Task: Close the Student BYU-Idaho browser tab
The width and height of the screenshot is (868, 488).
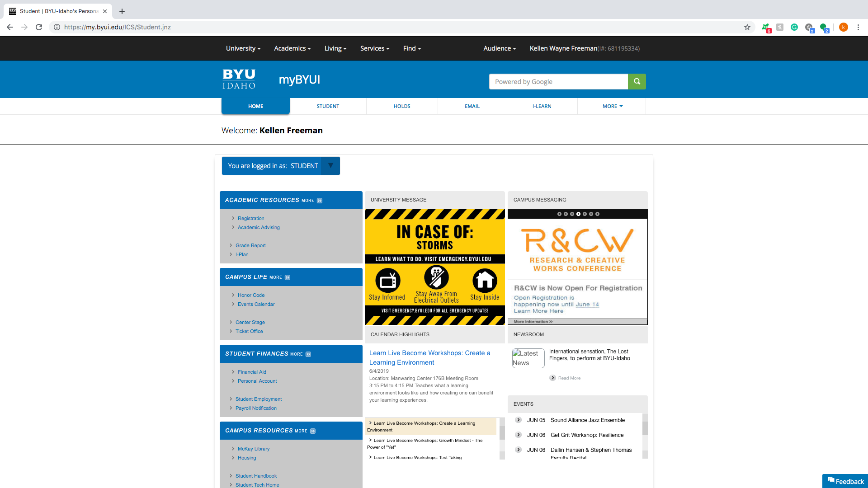Action: tap(105, 11)
